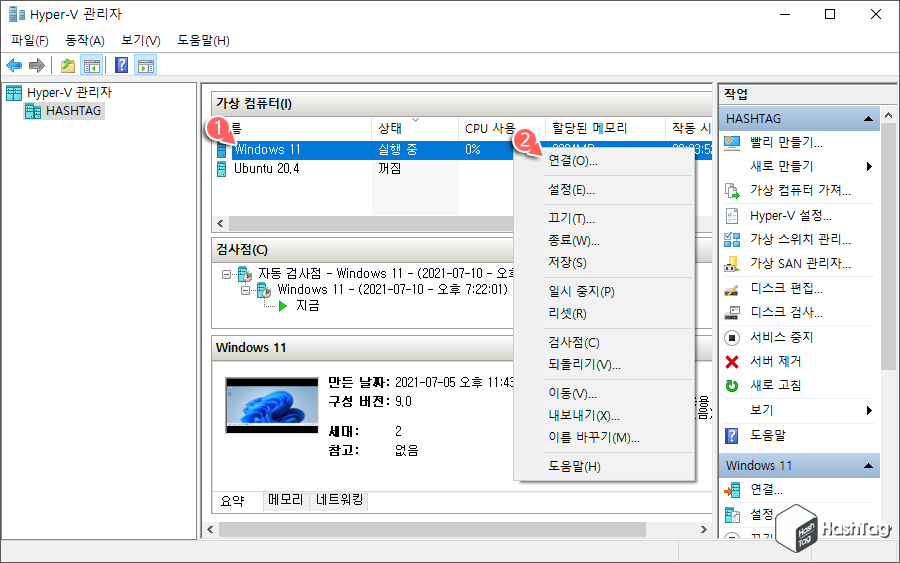Collapse the Windows 11 checkpoint subnode
Viewport: 900px width, 563px height.
(246, 290)
